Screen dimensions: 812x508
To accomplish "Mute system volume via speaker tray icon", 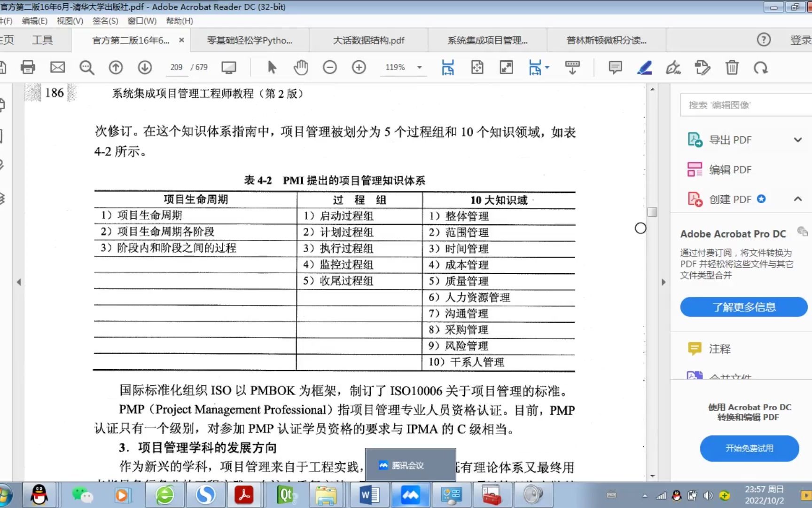I will [x=709, y=495].
